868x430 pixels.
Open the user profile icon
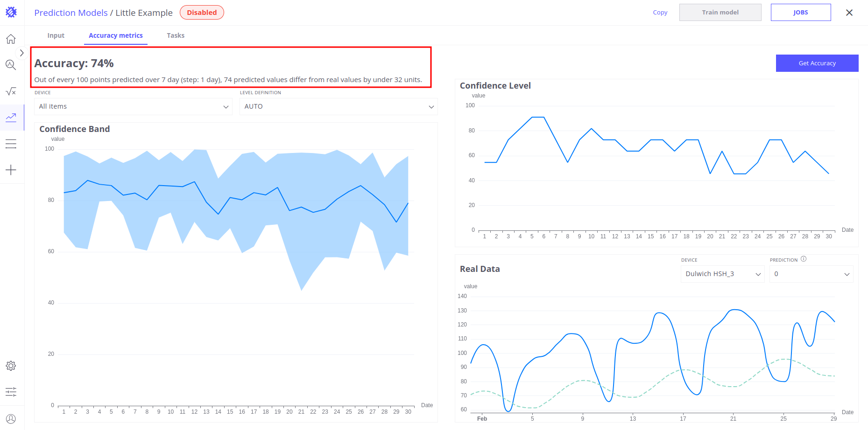11,419
